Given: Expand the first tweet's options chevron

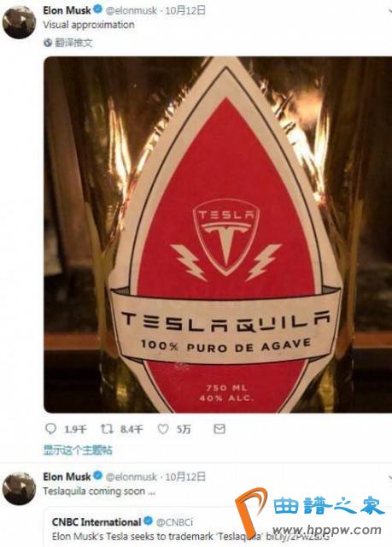Looking at the screenshot, I should coord(390,11).
